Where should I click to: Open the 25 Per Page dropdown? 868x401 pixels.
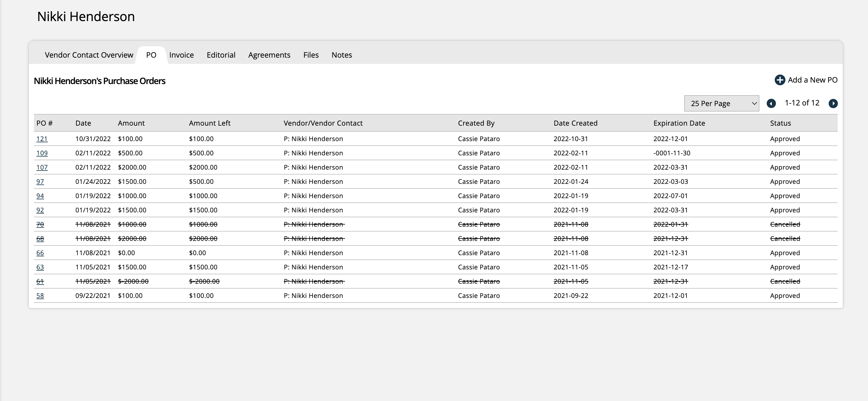point(722,103)
